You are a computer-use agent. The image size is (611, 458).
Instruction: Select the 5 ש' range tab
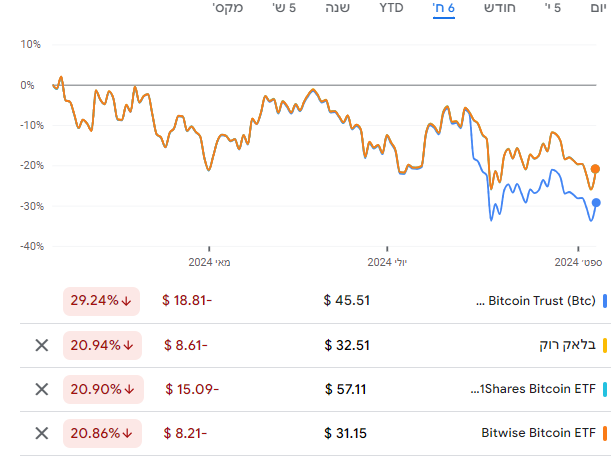pos(286,9)
